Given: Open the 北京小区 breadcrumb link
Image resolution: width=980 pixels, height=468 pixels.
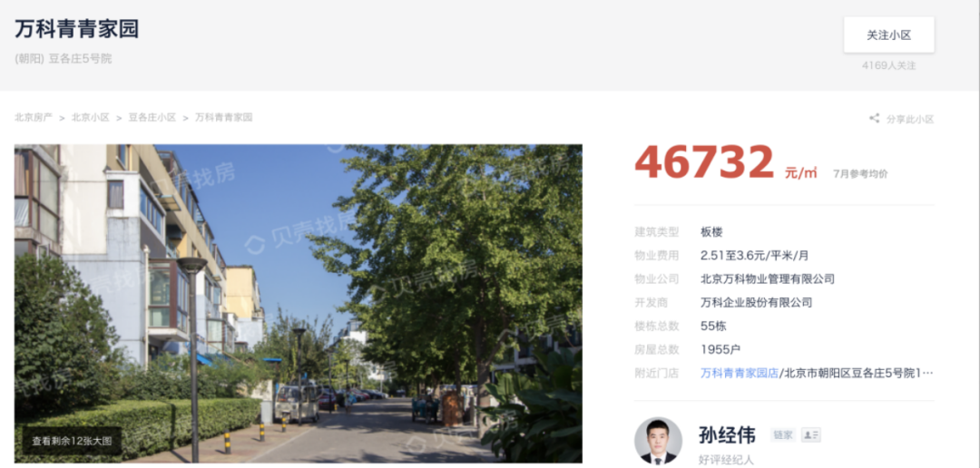Looking at the screenshot, I should (91, 118).
